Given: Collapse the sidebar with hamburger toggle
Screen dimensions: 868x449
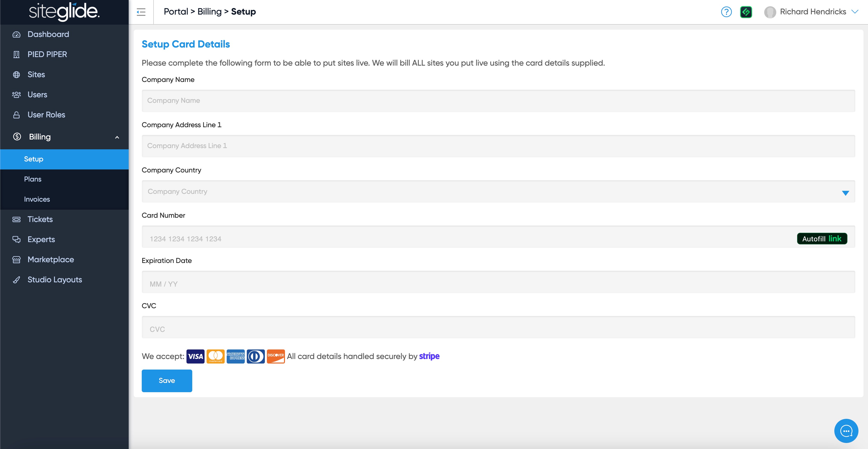Looking at the screenshot, I should [x=141, y=12].
